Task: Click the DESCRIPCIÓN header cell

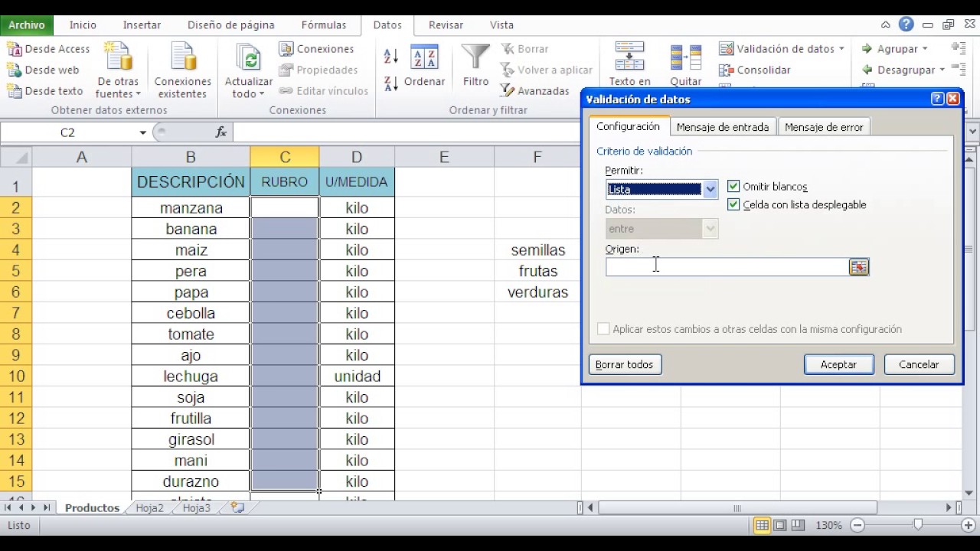Action: (191, 182)
